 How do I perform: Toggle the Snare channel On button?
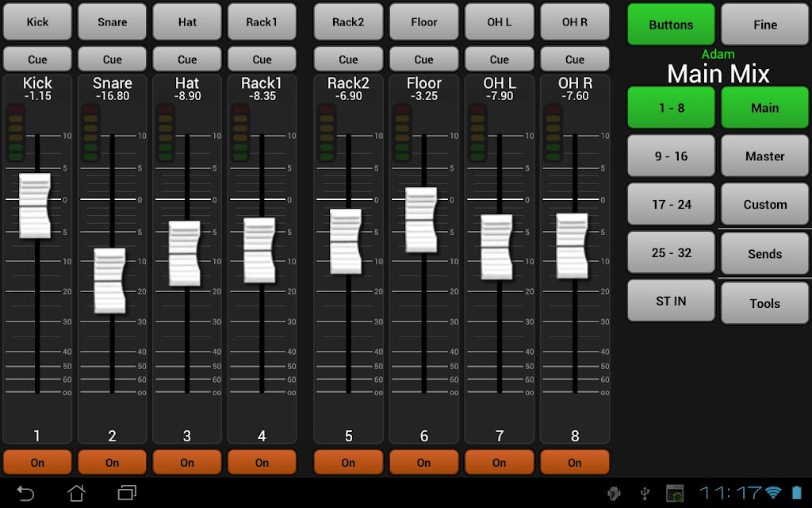click(113, 463)
